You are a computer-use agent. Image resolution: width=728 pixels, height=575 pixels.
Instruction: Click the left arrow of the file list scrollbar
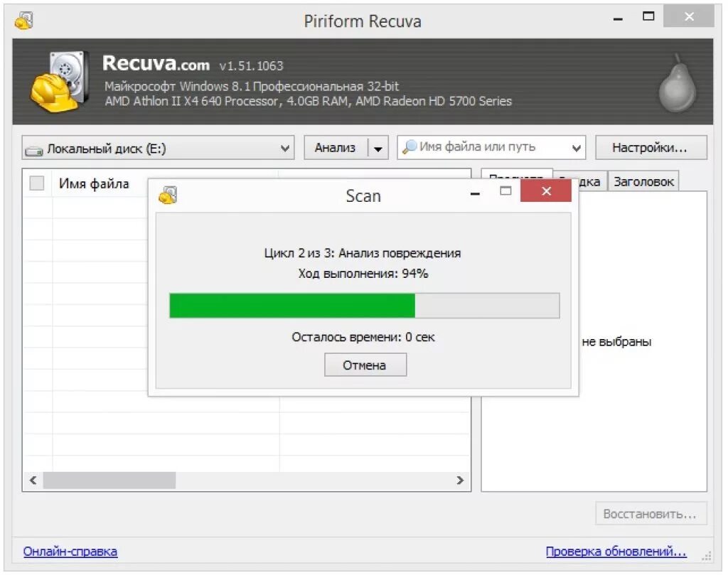(x=33, y=480)
